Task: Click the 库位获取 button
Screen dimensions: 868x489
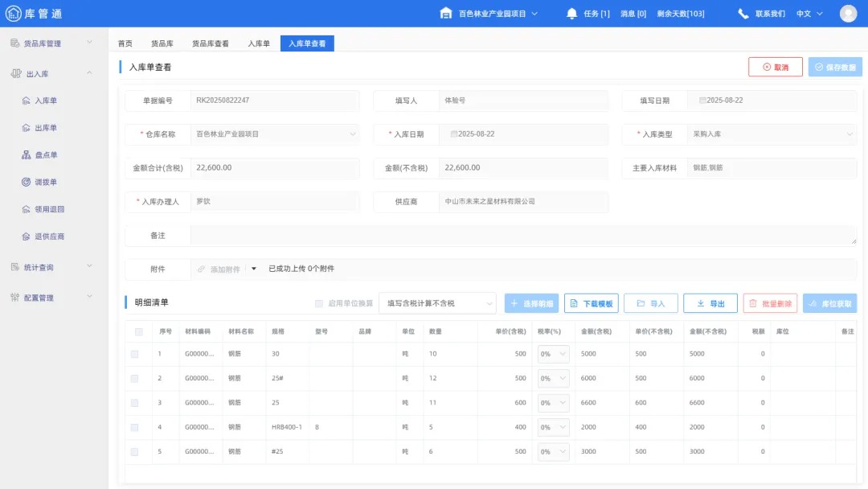Action: (829, 303)
